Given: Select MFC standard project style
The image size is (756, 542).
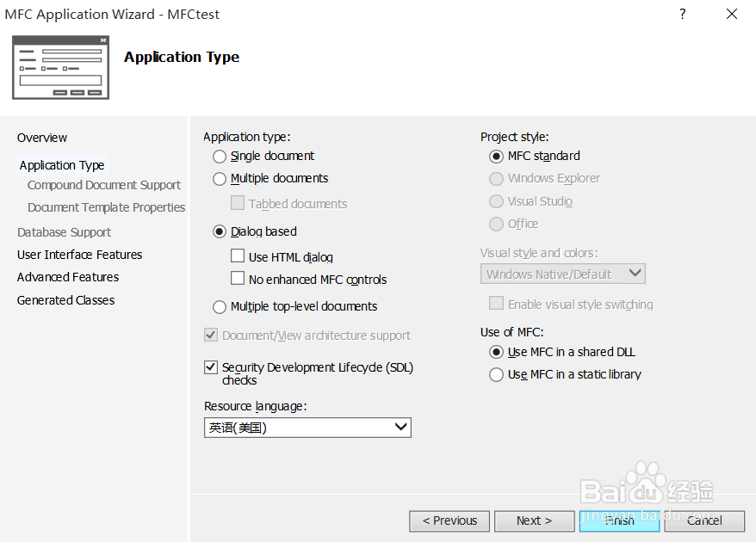Looking at the screenshot, I should [x=496, y=157].
